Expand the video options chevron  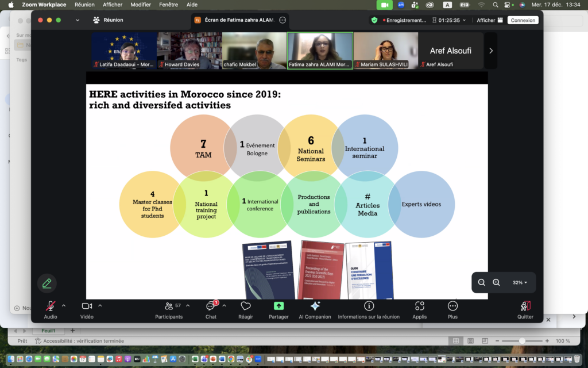tap(100, 305)
